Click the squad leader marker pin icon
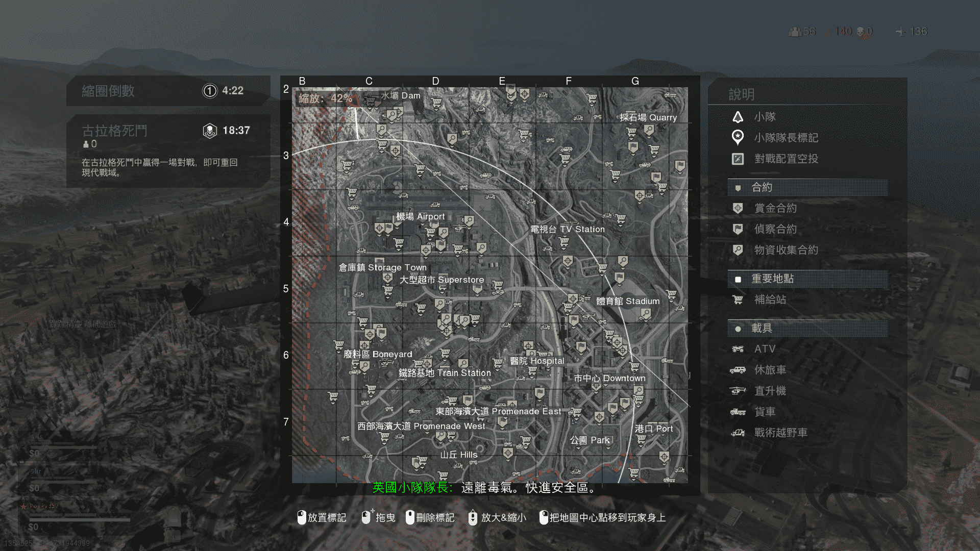 (738, 137)
